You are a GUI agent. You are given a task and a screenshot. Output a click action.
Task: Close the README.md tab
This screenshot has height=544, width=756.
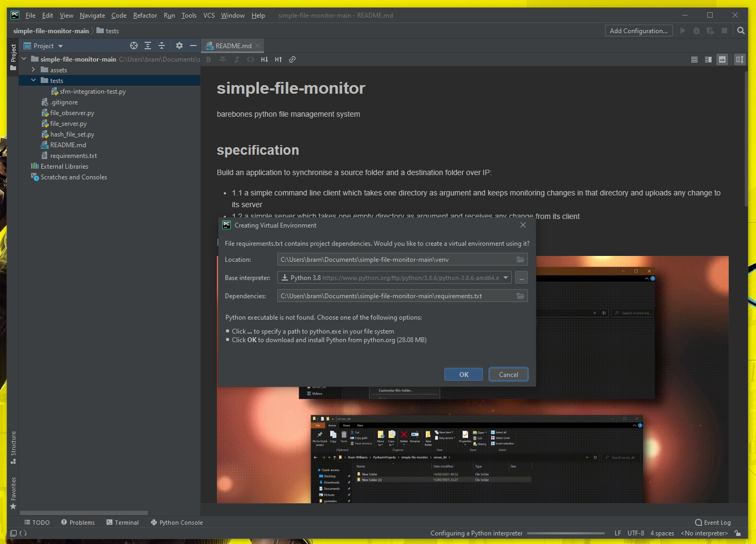coord(258,46)
